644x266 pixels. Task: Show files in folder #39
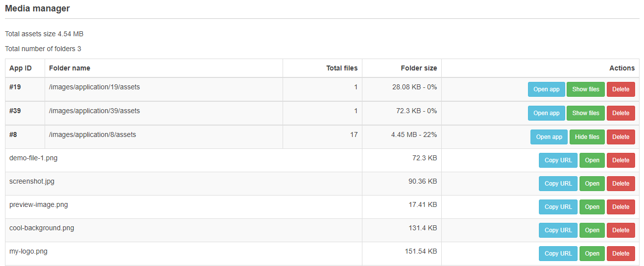(586, 113)
